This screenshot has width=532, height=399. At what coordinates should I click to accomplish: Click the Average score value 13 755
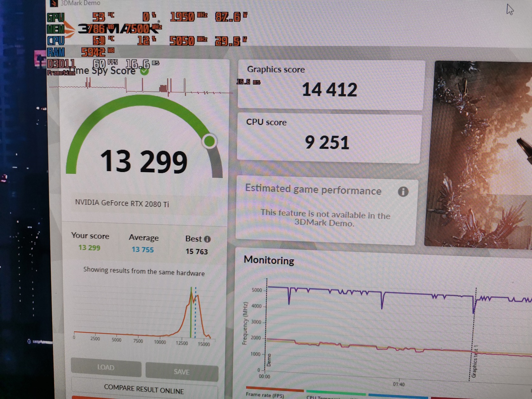(143, 249)
